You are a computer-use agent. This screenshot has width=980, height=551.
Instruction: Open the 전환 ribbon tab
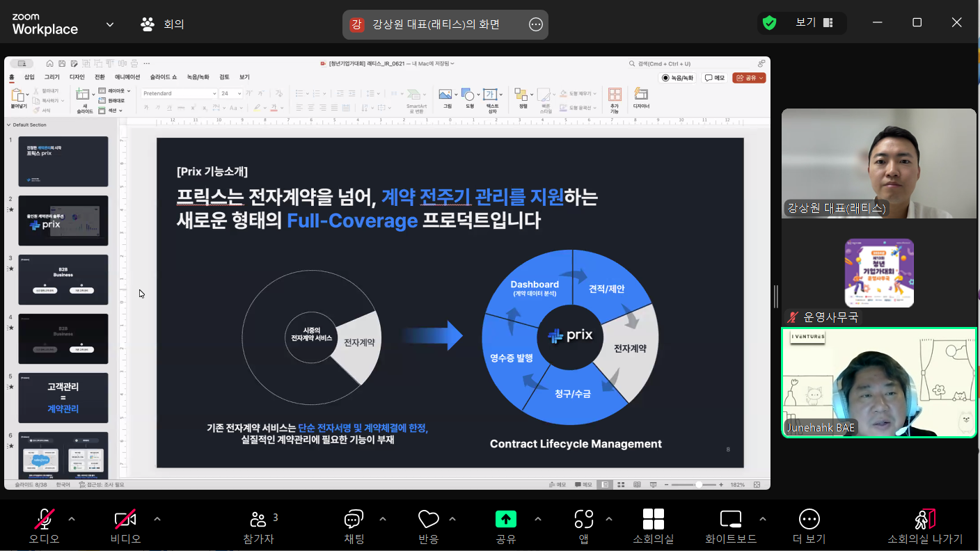pyautogui.click(x=100, y=77)
